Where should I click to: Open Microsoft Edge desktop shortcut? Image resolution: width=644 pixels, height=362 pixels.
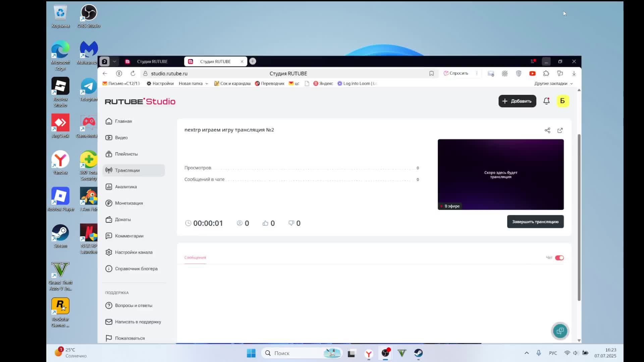click(60, 56)
